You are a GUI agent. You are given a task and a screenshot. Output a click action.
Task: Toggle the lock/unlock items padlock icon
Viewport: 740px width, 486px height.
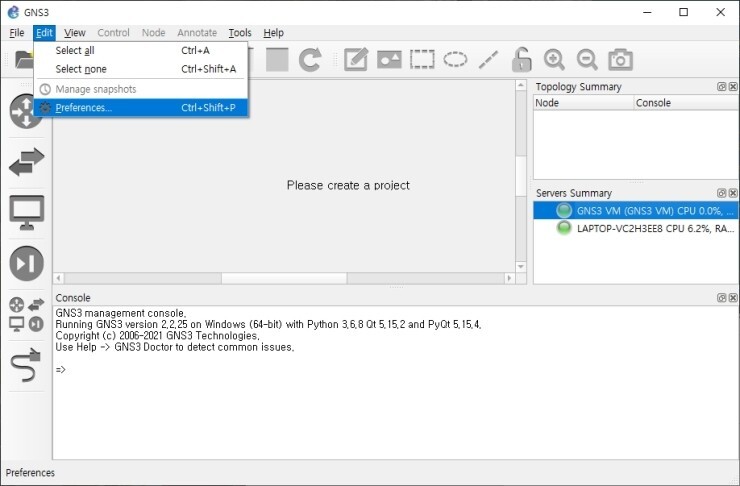[x=521, y=59]
